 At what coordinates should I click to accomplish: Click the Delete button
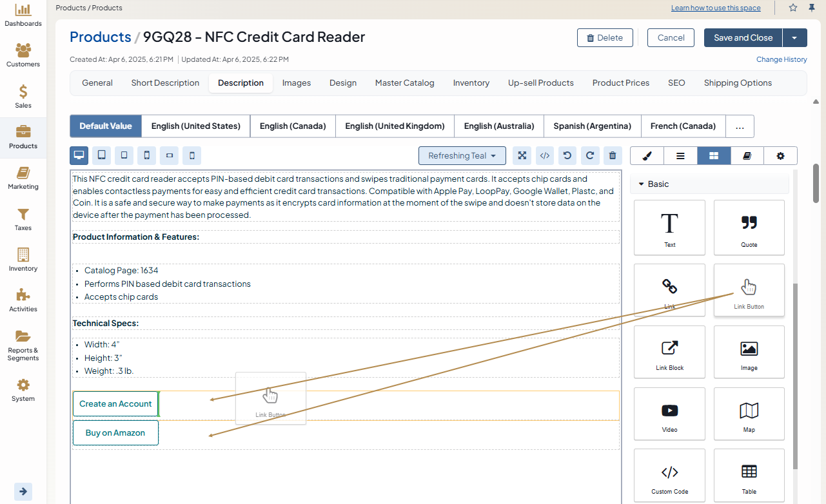point(604,38)
